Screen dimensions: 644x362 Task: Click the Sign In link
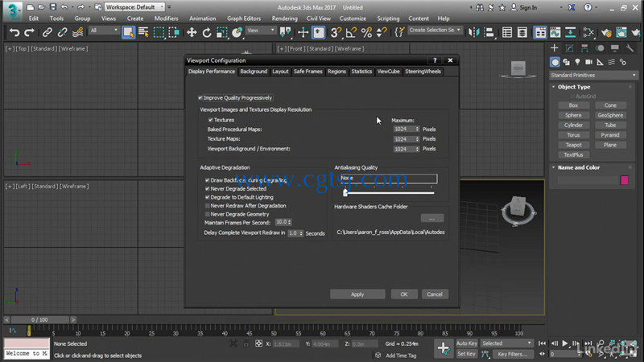pyautogui.click(x=528, y=7)
